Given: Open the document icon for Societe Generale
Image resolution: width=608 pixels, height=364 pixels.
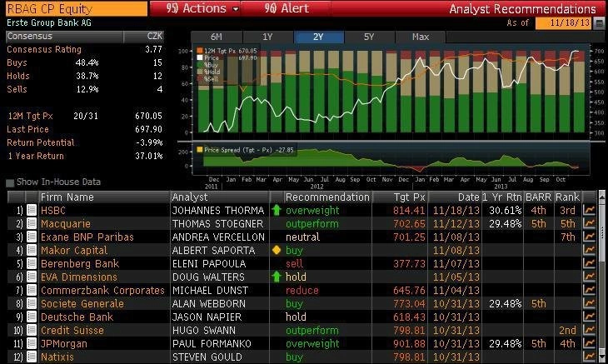Looking at the screenshot, I should click(32, 303).
